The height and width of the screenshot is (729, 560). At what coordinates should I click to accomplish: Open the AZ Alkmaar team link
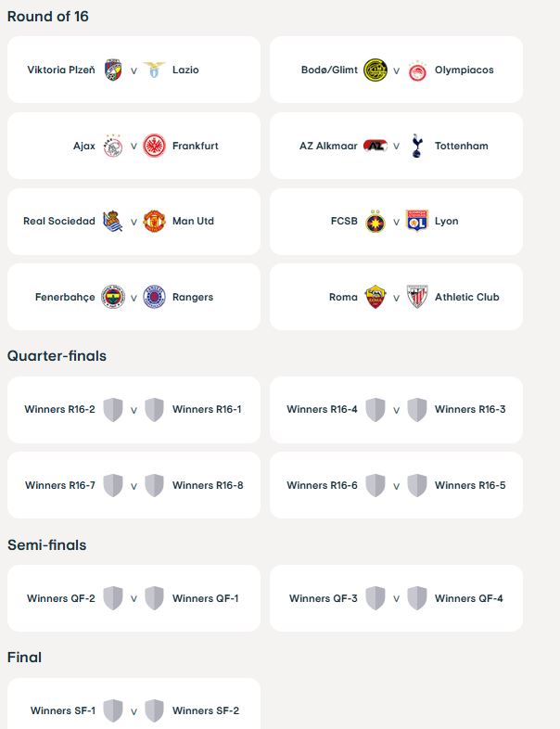pos(328,146)
